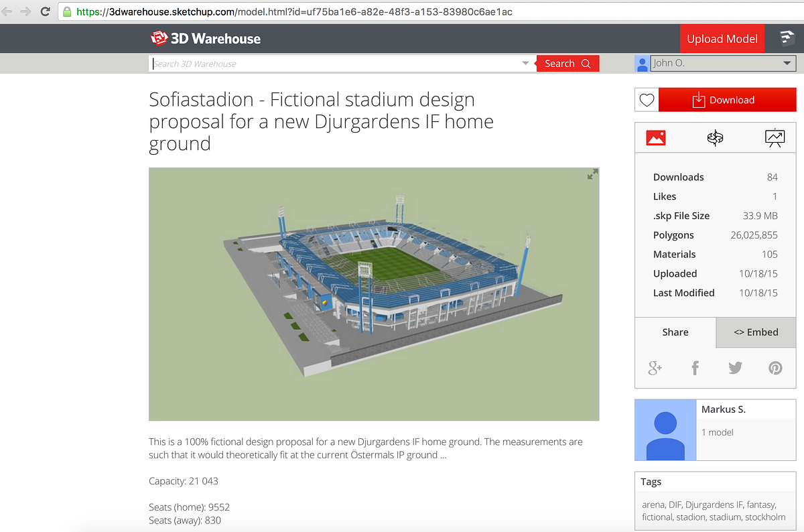Go back in browser history

pos(7,11)
